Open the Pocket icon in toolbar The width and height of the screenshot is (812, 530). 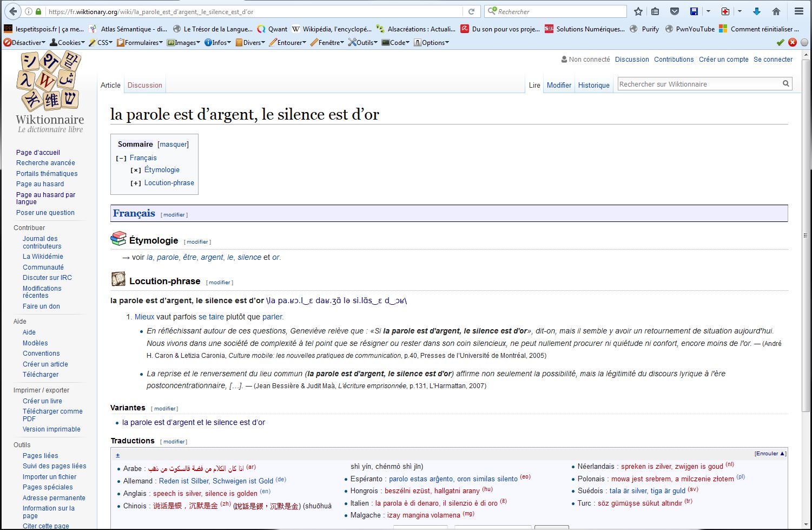(674, 11)
